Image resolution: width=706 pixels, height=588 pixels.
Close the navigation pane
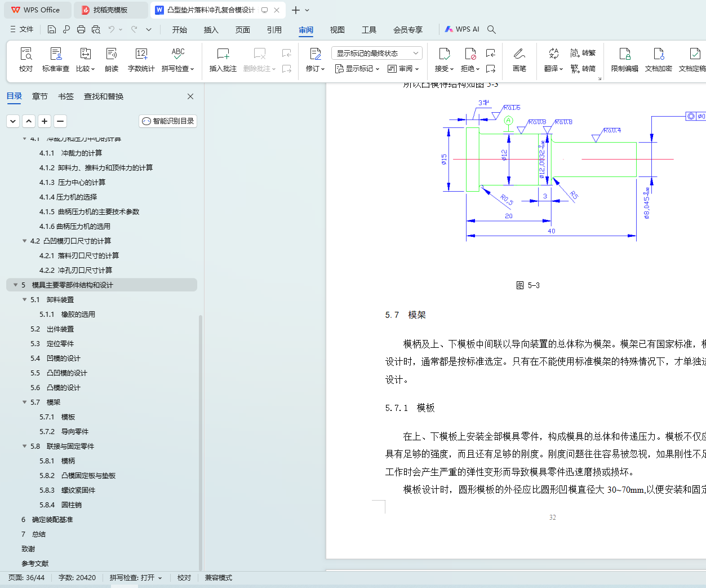(190, 96)
